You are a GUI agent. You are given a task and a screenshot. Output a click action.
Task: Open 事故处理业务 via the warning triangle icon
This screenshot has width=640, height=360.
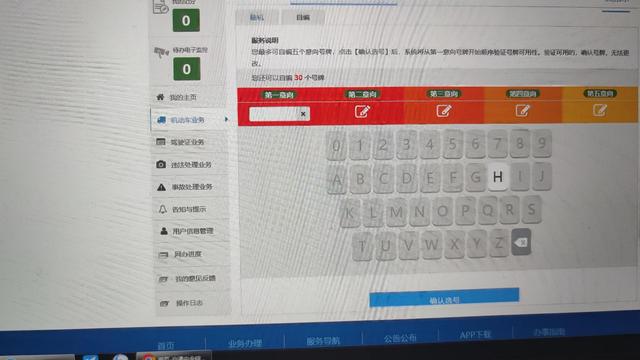(162, 187)
